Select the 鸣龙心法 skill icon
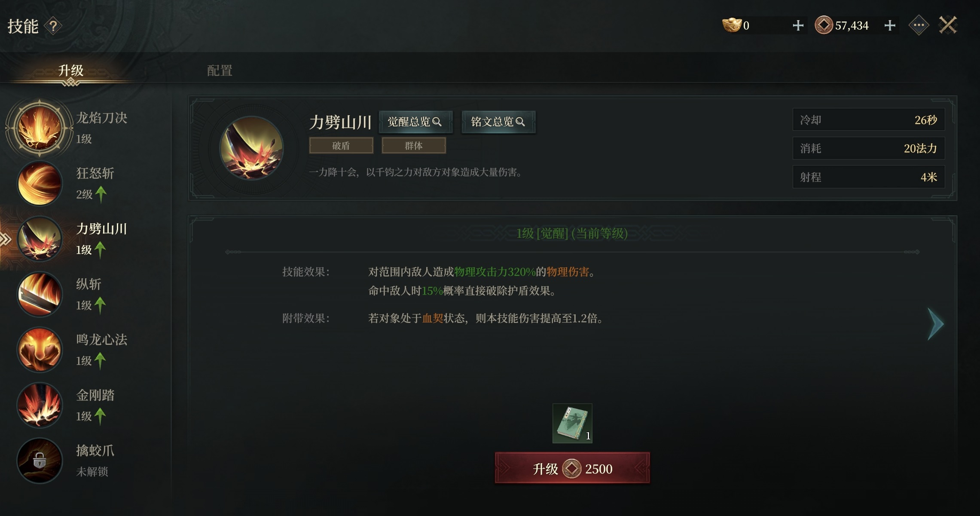Viewport: 980px width, 516px height. pyautogui.click(x=40, y=350)
